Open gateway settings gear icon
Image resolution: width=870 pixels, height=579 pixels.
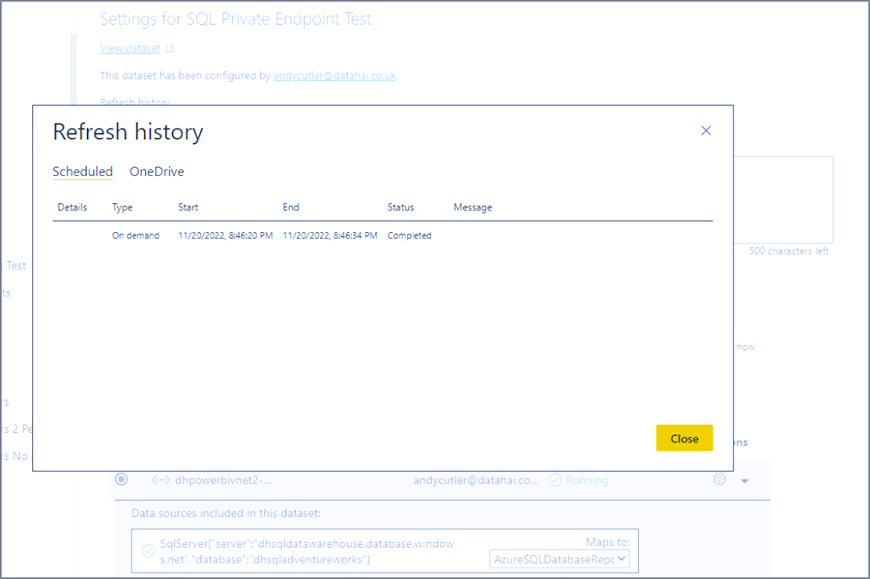tap(720, 479)
